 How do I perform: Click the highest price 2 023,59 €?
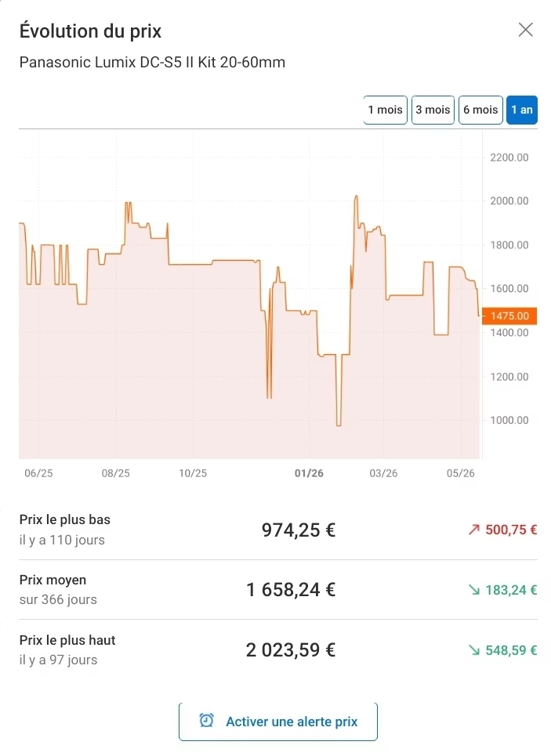coord(291,650)
